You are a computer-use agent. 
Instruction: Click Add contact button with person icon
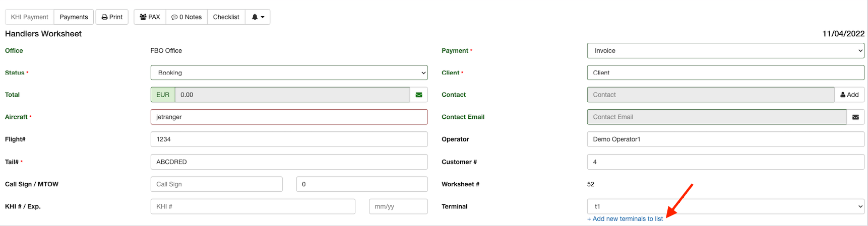849,95
